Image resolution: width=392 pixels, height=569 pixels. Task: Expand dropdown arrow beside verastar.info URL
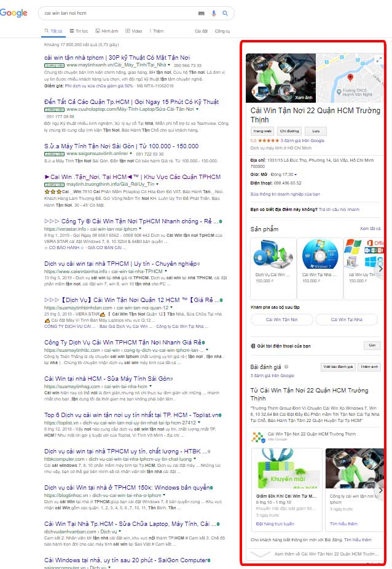tap(140, 229)
